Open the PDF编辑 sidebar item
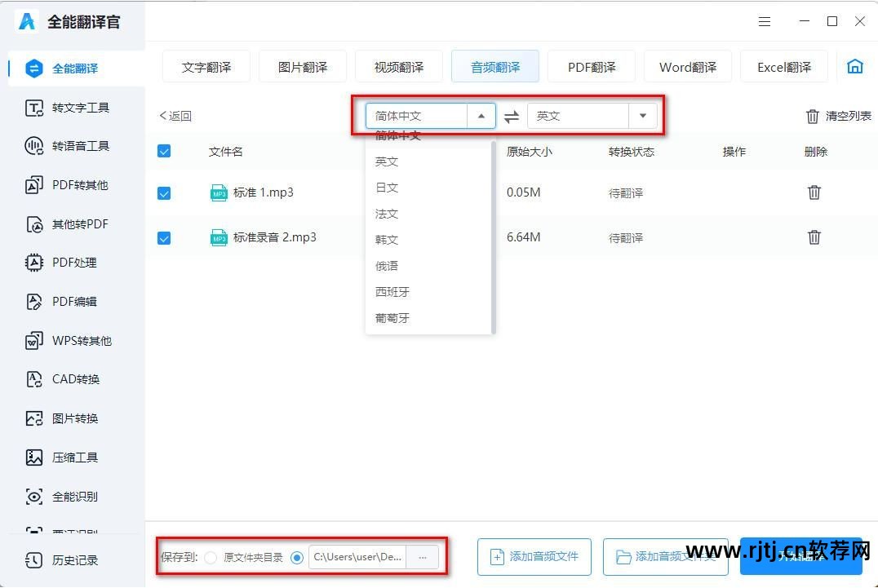The image size is (878, 588). (x=61, y=302)
